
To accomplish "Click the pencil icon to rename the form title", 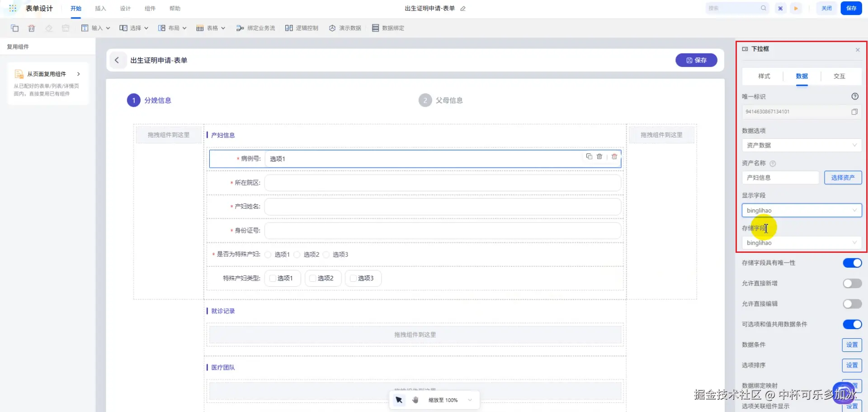I will pyautogui.click(x=463, y=9).
